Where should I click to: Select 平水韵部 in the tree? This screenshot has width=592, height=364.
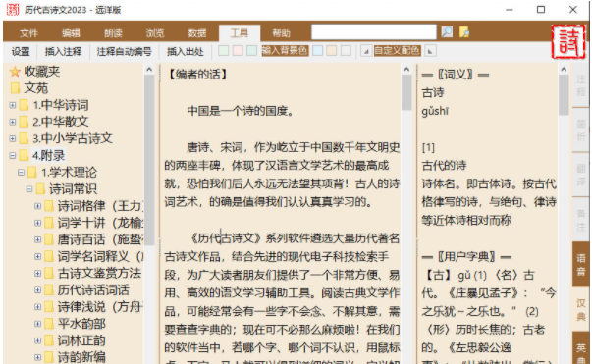(81, 324)
